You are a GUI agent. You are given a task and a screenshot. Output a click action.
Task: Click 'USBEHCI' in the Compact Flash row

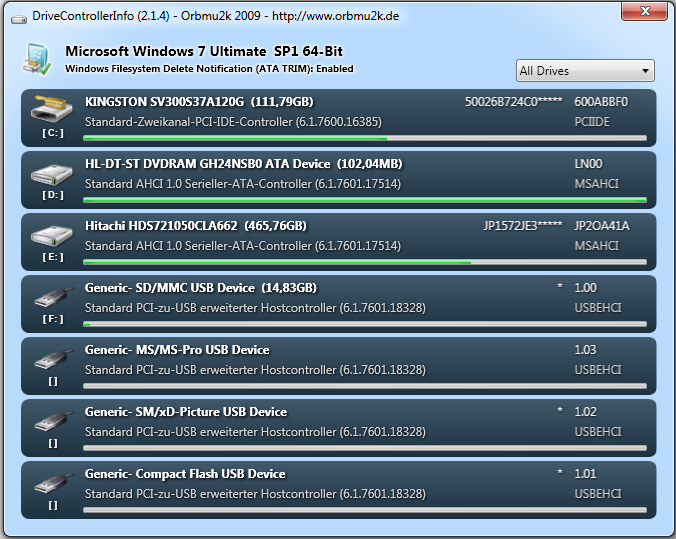[x=598, y=494]
